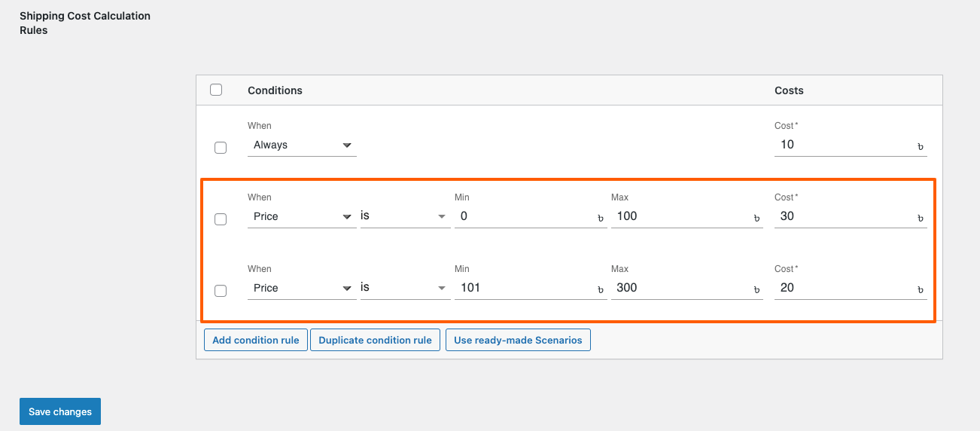Open Use ready-made Scenarios
980x431 pixels.
pyautogui.click(x=518, y=340)
